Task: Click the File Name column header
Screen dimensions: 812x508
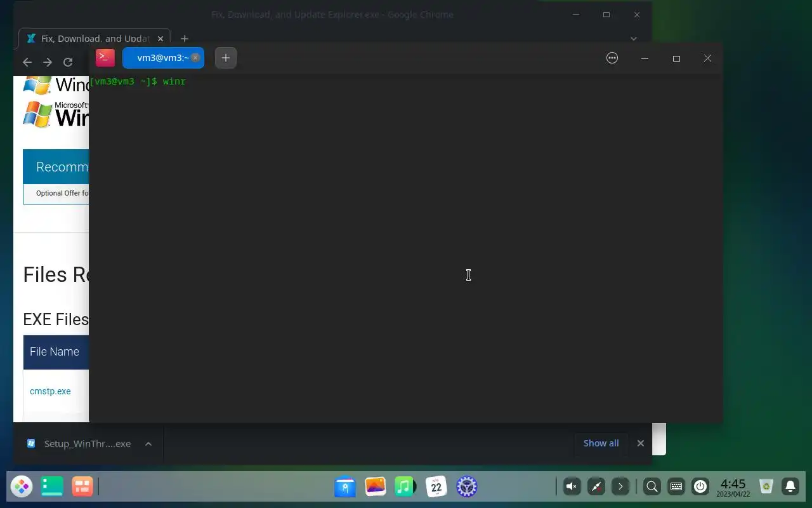Action: [x=55, y=352]
